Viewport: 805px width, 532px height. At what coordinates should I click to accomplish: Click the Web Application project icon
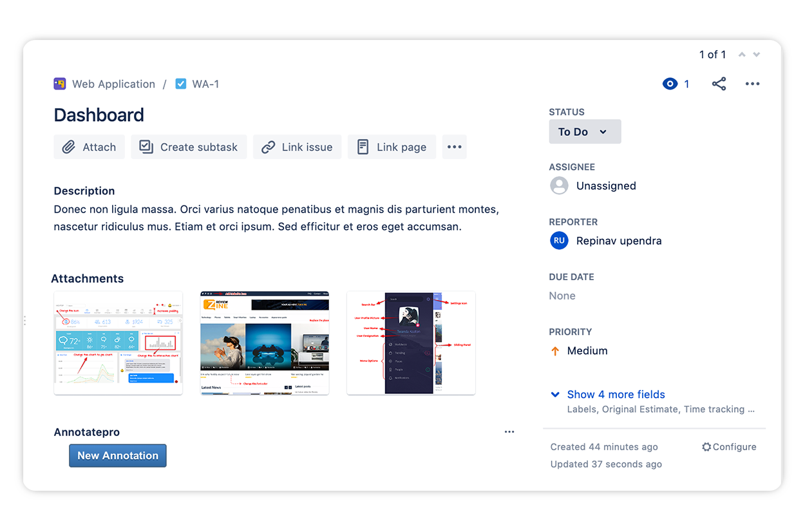[60, 84]
